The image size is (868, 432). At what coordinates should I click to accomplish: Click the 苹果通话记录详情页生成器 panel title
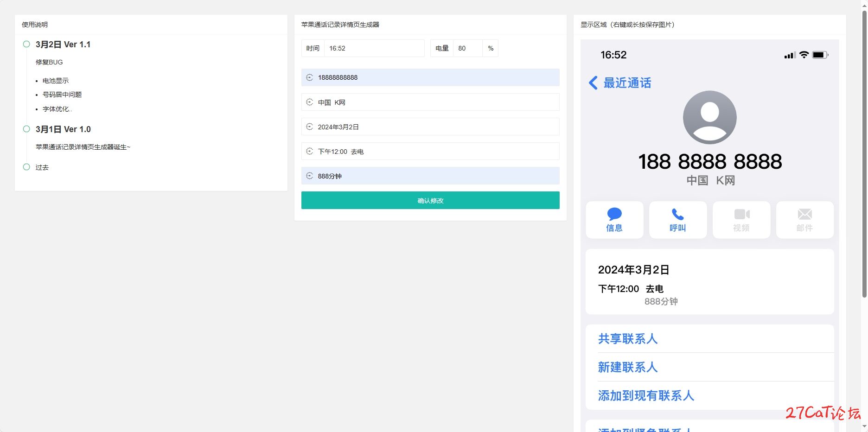coord(340,25)
